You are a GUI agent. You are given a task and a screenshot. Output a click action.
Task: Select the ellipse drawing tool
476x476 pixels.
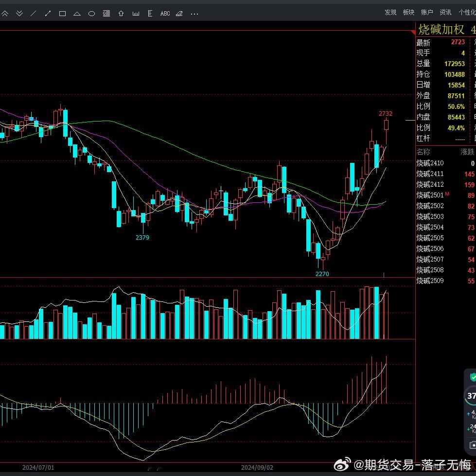coord(92,14)
